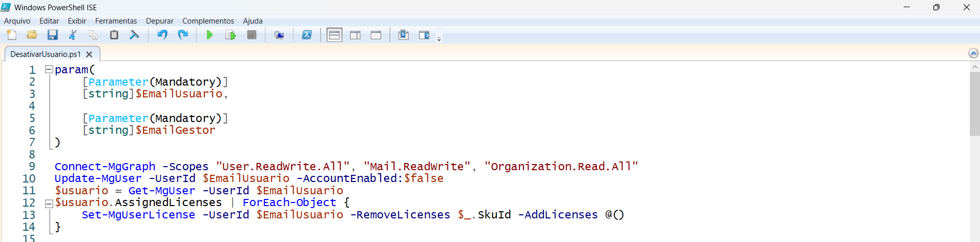Collapse the script pane with the up chevron

[973, 53]
